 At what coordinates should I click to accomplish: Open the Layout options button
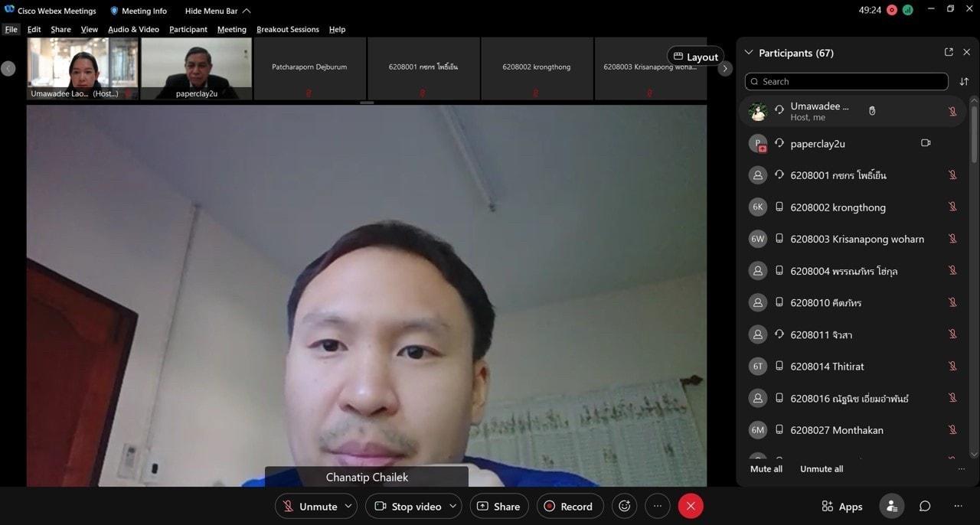pyautogui.click(x=695, y=57)
